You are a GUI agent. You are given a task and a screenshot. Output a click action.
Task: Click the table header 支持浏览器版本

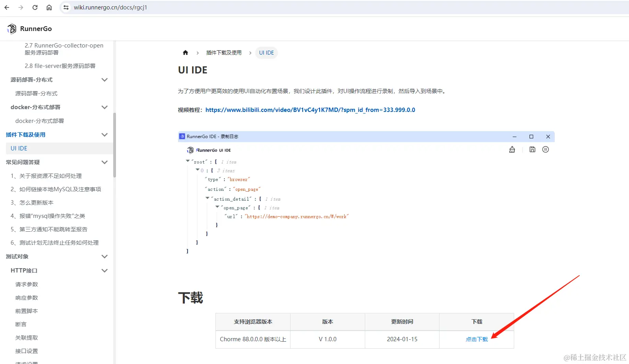(x=253, y=322)
